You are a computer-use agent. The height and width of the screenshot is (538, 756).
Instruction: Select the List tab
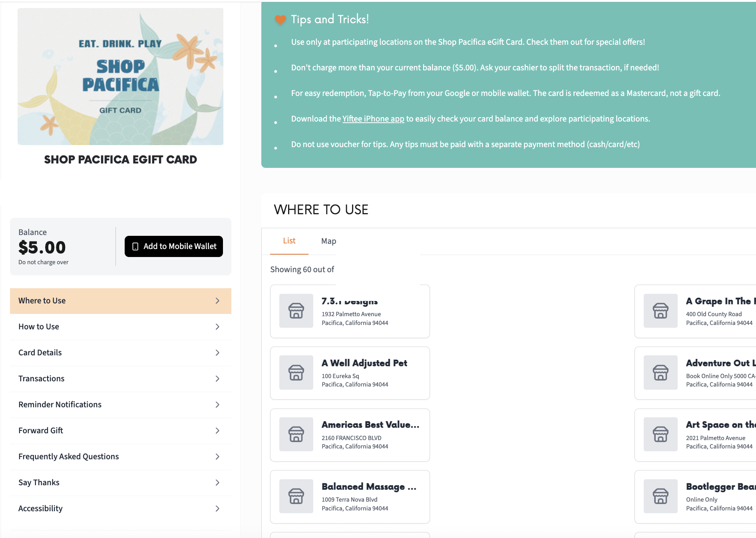(x=289, y=241)
